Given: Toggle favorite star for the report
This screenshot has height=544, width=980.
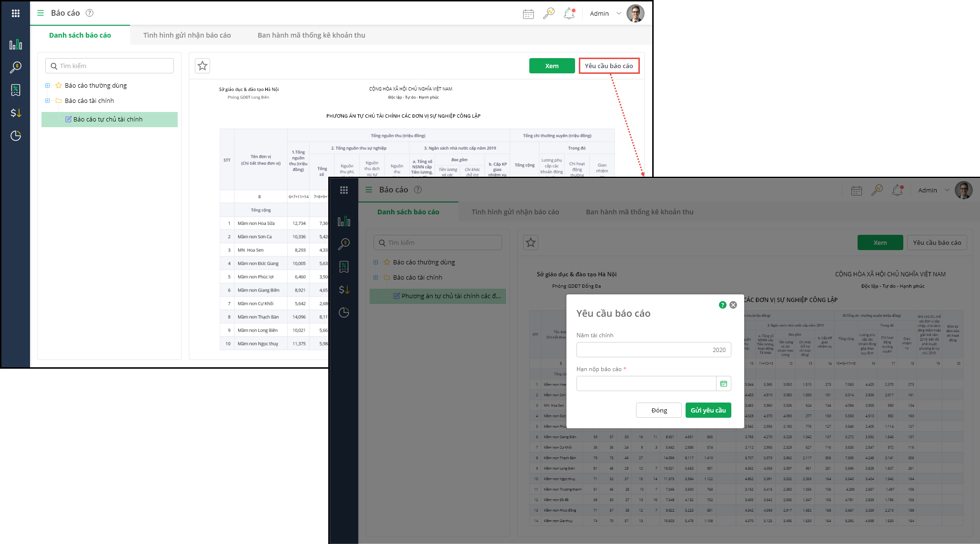Looking at the screenshot, I should pos(202,66).
